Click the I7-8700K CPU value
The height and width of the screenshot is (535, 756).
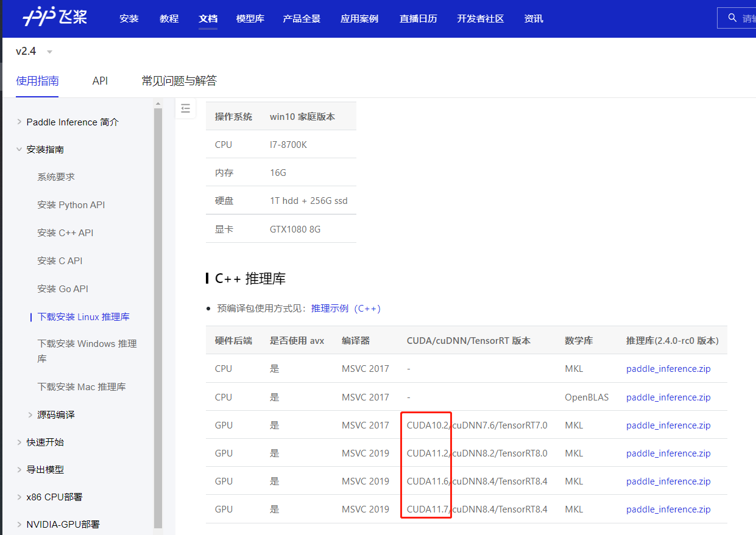[288, 145]
